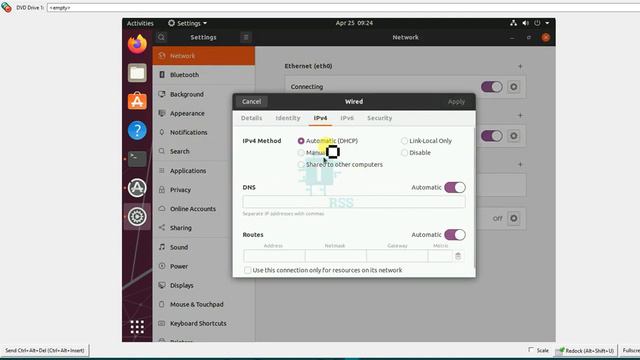Open gear settings for second connection

tap(513, 136)
